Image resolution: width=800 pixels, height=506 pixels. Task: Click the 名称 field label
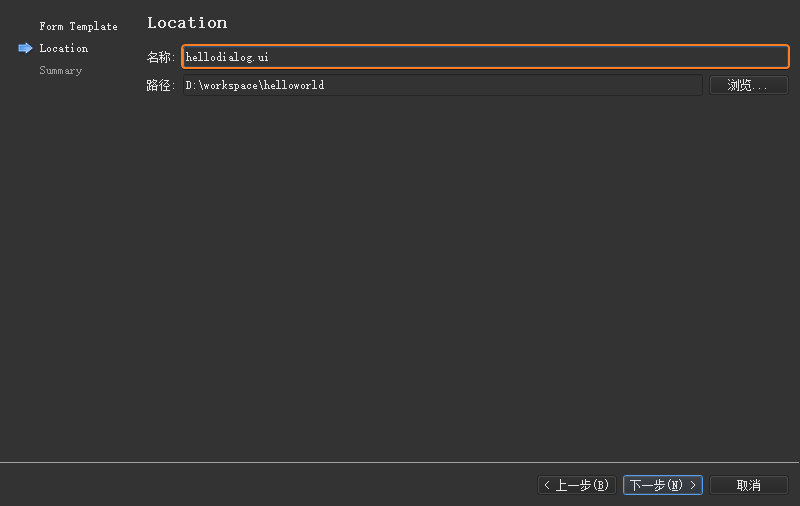point(160,57)
